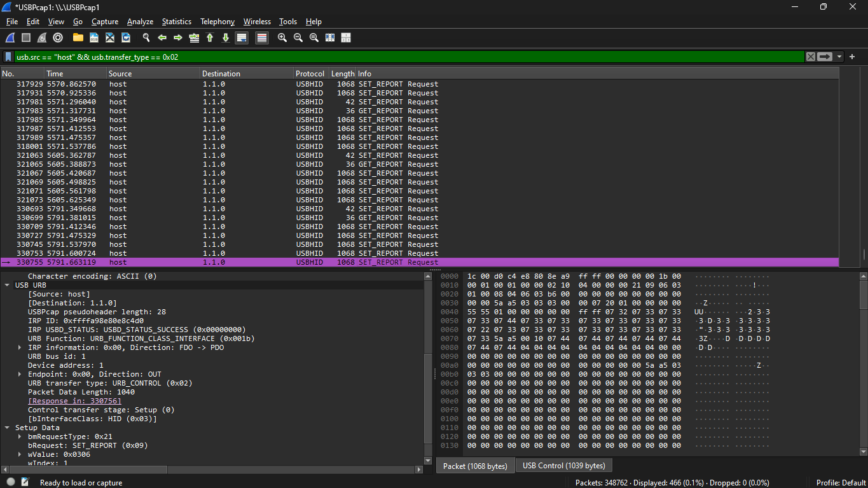This screenshot has height=488, width=868.
Task: Sort packets by the Time column
Action: tap(76, 74)
